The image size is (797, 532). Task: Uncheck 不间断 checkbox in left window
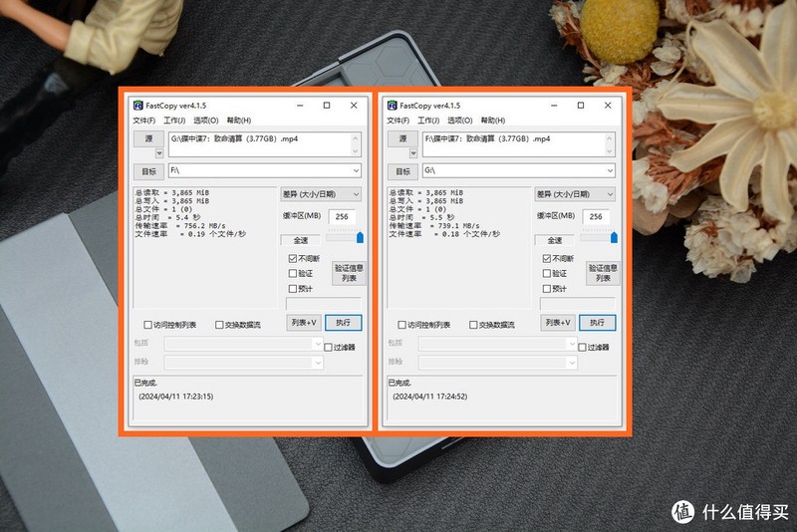(x=293, y=259)
